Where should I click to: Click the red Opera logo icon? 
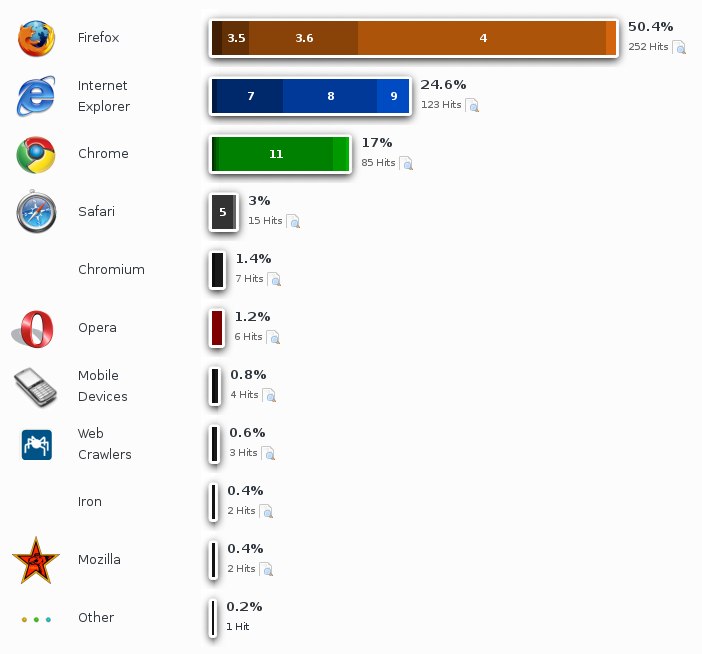click(x=33, y=329)
